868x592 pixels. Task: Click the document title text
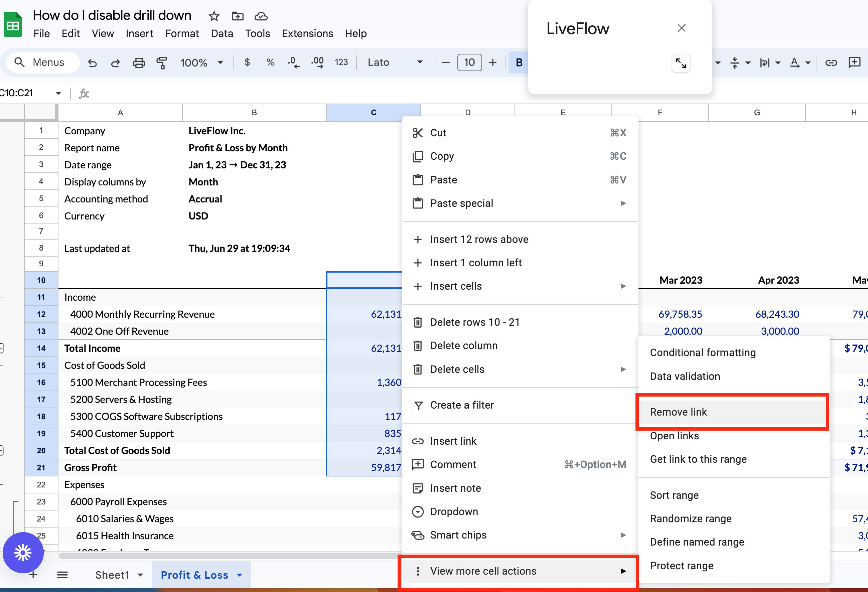tap(112, 15)
